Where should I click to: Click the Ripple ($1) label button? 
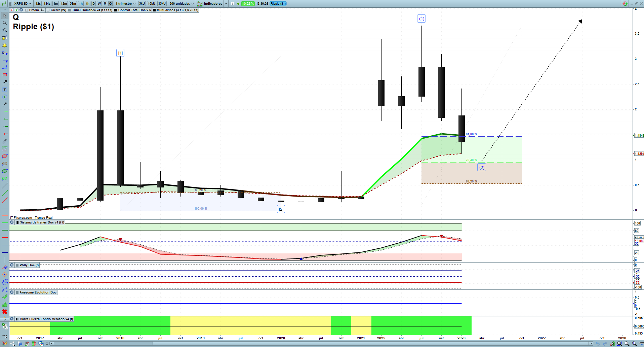click(278, 4)
